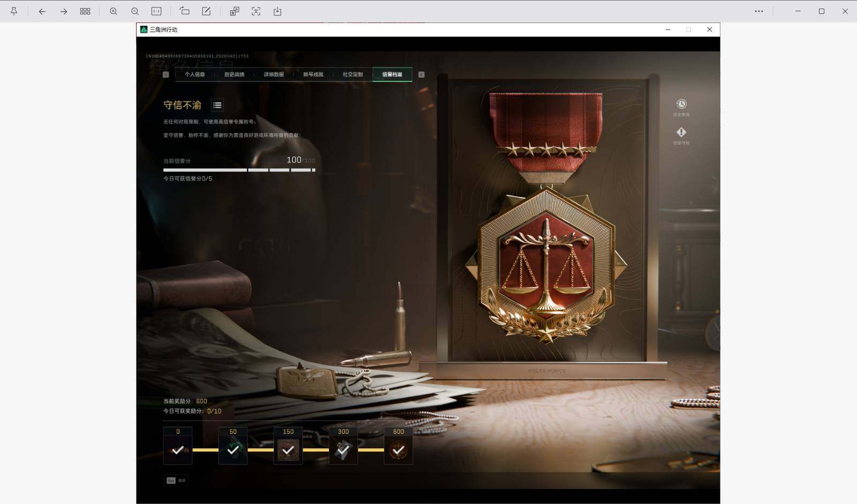Click the scales of justice medal
The image size is (857, 504).
click(x=546, y=265)
